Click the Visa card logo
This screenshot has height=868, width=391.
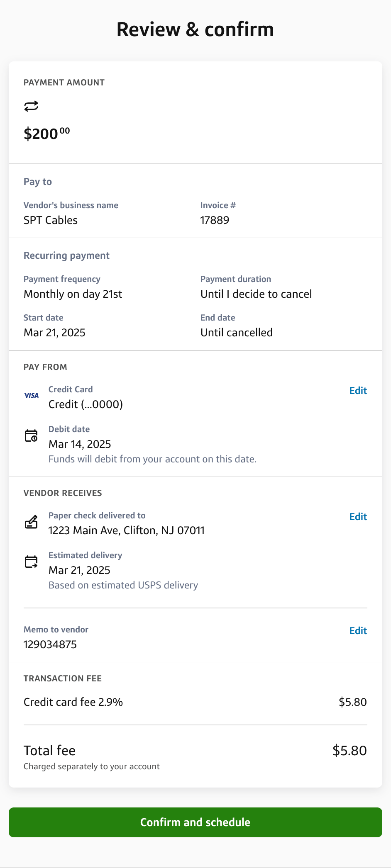click(x=32, y=396)
